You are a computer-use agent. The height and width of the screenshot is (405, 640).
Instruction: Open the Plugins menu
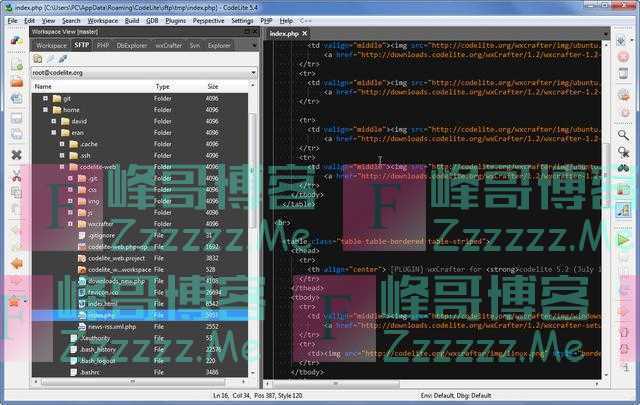pyautogui.click(x=176, y=20)
